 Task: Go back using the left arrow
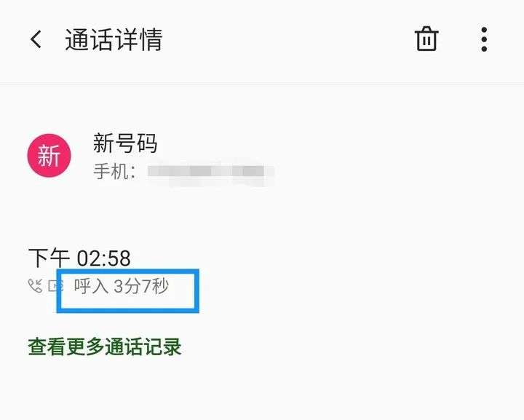(36, 39)
